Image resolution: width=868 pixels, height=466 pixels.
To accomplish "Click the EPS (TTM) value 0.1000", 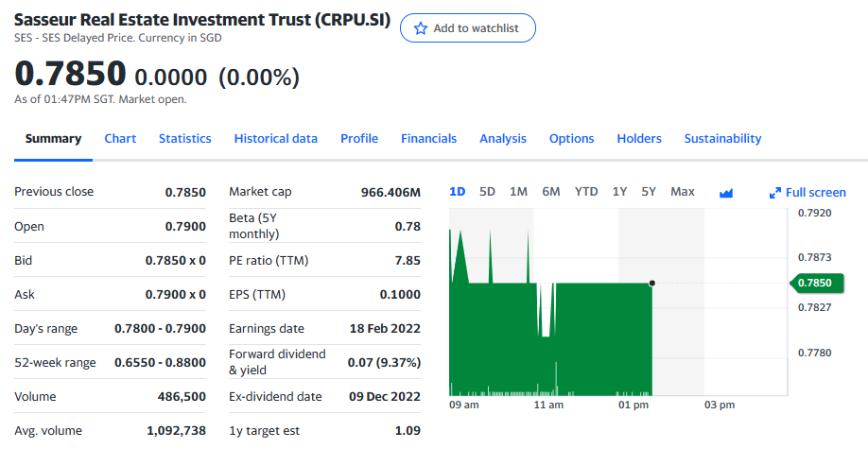I will coord(400,294).
